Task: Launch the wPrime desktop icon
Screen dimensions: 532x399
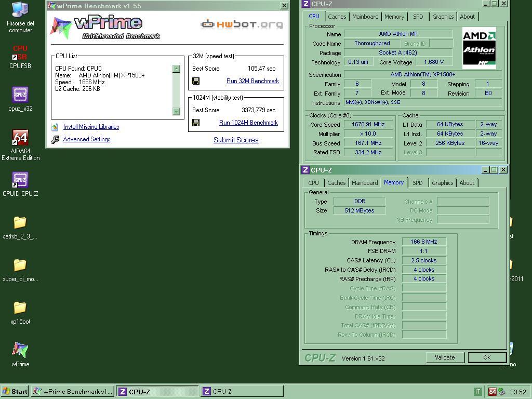Action: (20, 354)
